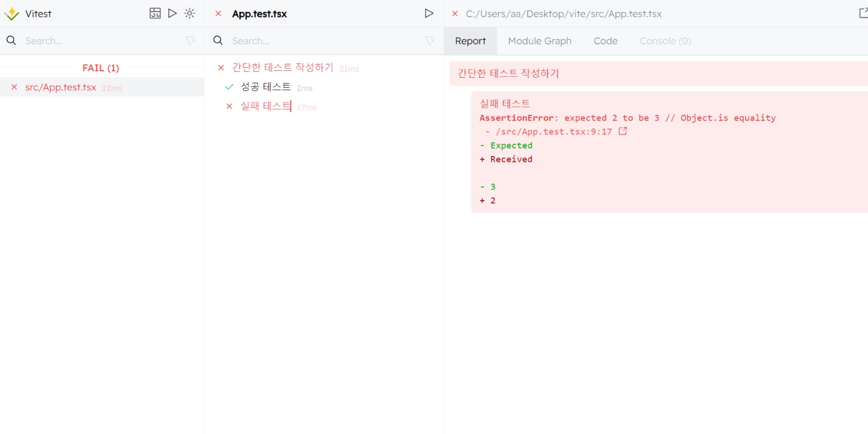This screenshot has height=434, width=868.
Task: Click the 17ms duration of 실패 테스트
Action: coord(306,107)
